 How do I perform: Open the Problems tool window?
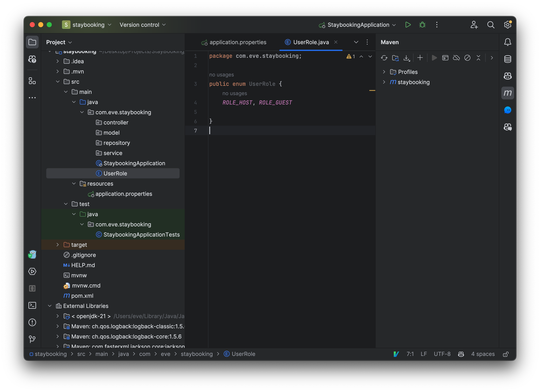tap(32, 322)
